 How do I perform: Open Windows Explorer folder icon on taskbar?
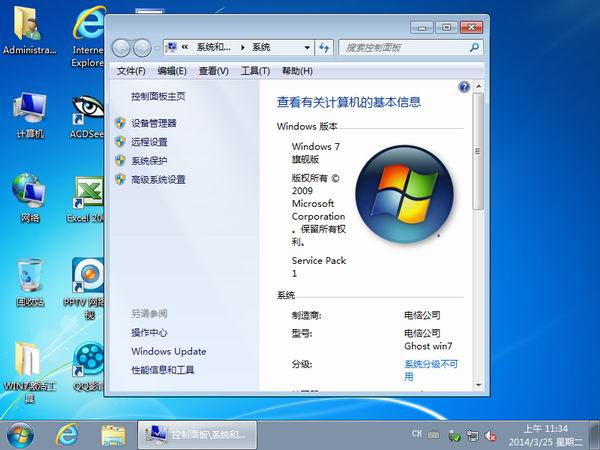(113, 434)
